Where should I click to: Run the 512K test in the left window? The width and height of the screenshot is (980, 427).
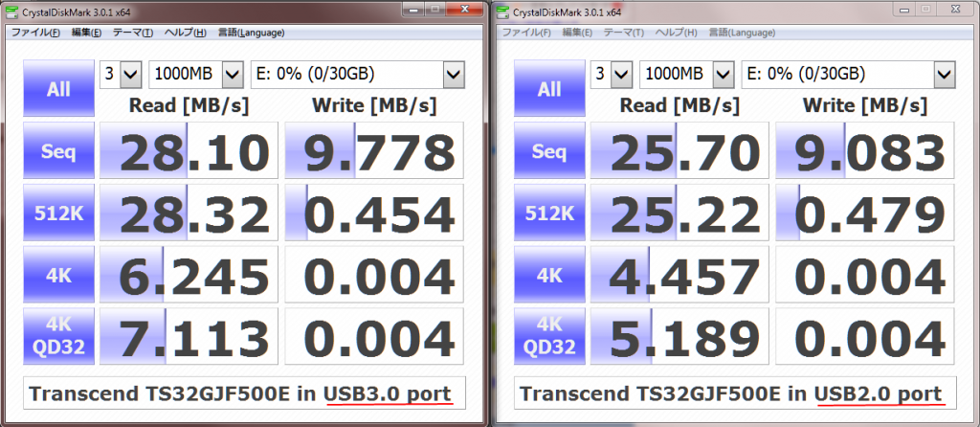[x=58, y=212]
